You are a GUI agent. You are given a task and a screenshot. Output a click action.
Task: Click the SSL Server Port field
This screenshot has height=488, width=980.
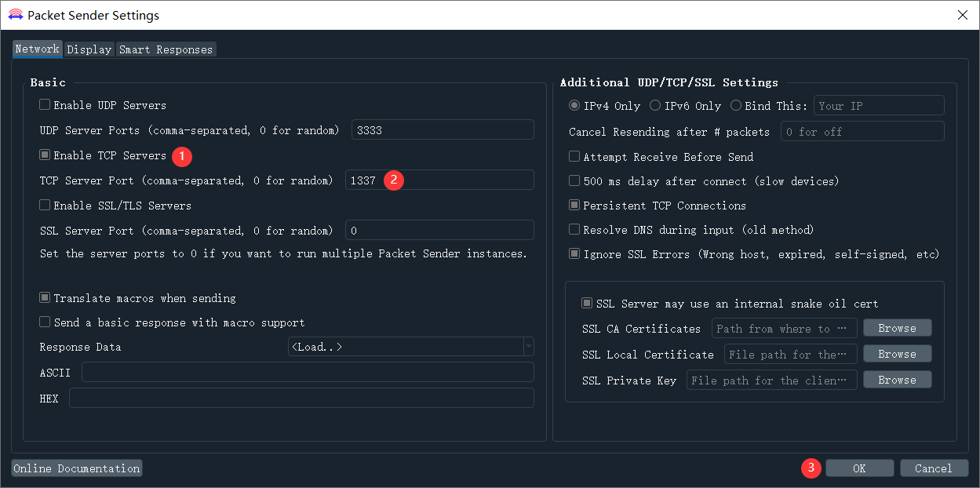439,231
